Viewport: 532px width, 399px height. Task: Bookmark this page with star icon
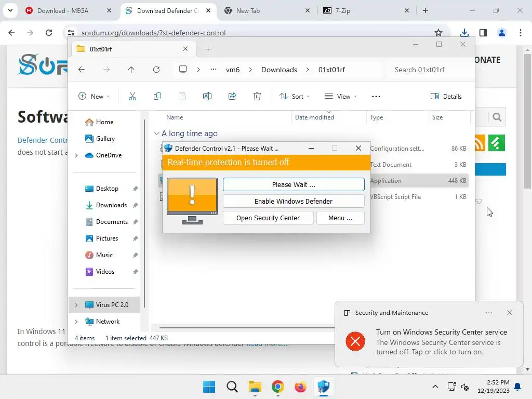tap(438, 33)
